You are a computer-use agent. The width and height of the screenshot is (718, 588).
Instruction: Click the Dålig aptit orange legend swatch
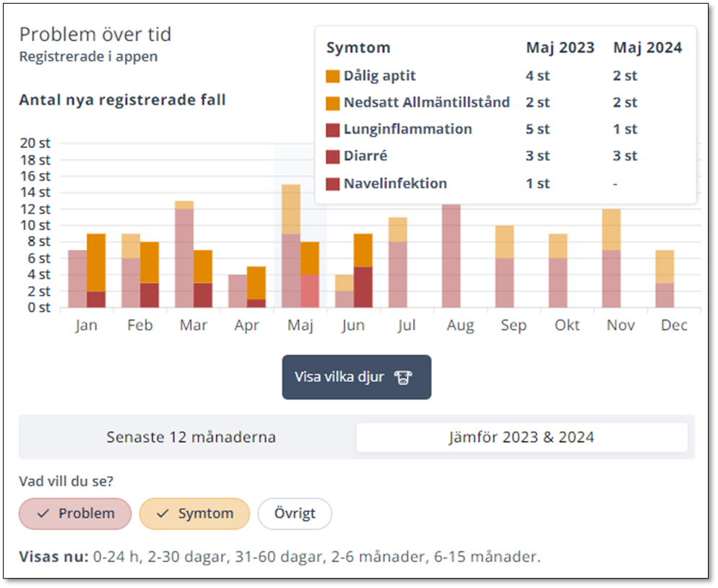click(333, 76)
